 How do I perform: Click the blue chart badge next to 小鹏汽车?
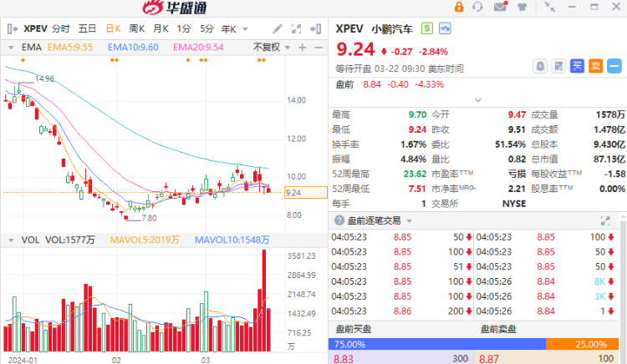click(445, 28)
